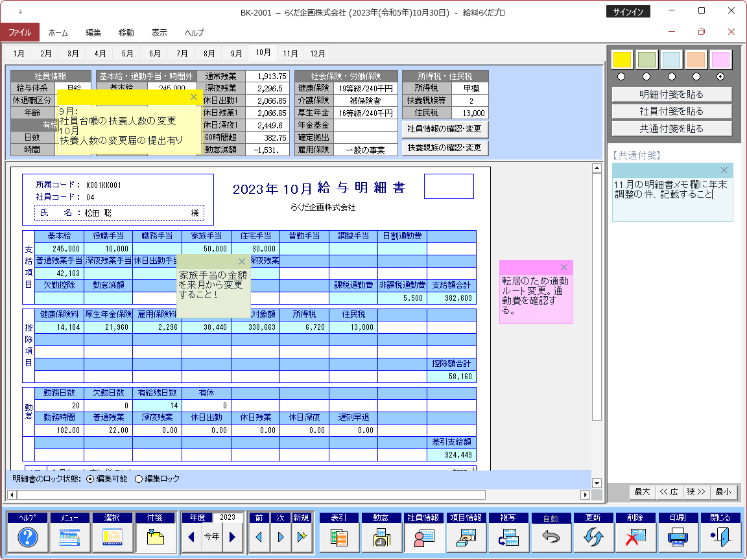Click 社員付箋を貼る button
Viewport: 747px width, 560px height.
pos(671,111)
